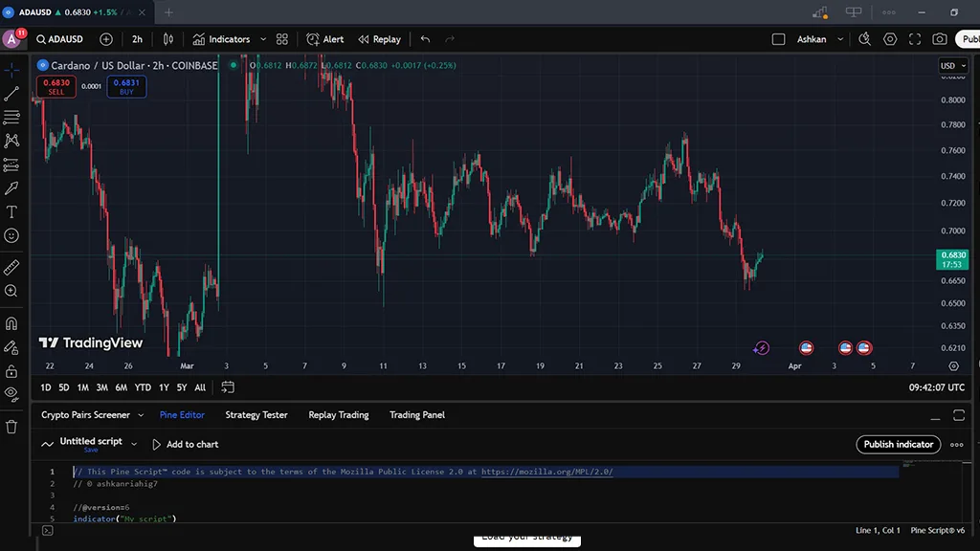The width and height of the screenshot is (980, 551).
Task: Click the red SELL price box
Action: pyautogui.click(x=56, y=87)
